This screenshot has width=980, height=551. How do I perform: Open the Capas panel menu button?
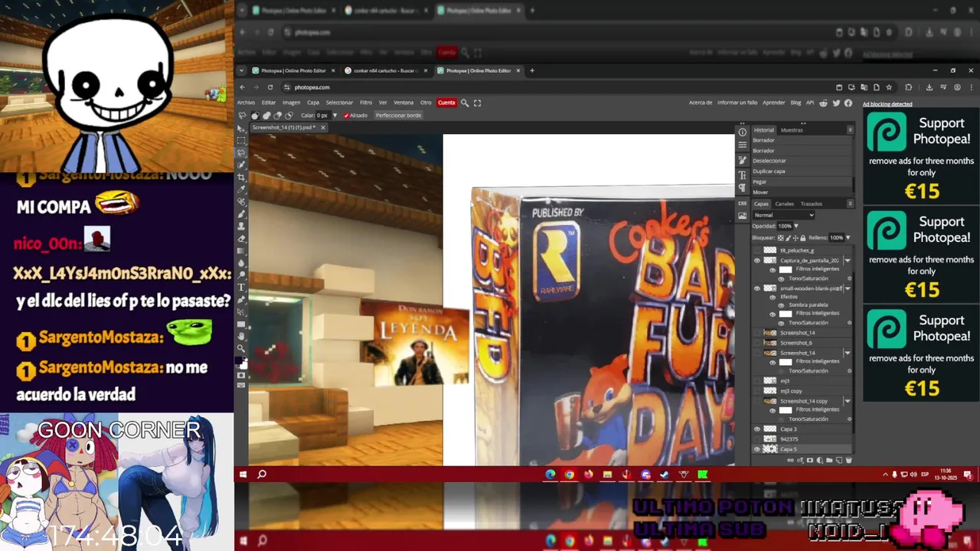850,204
